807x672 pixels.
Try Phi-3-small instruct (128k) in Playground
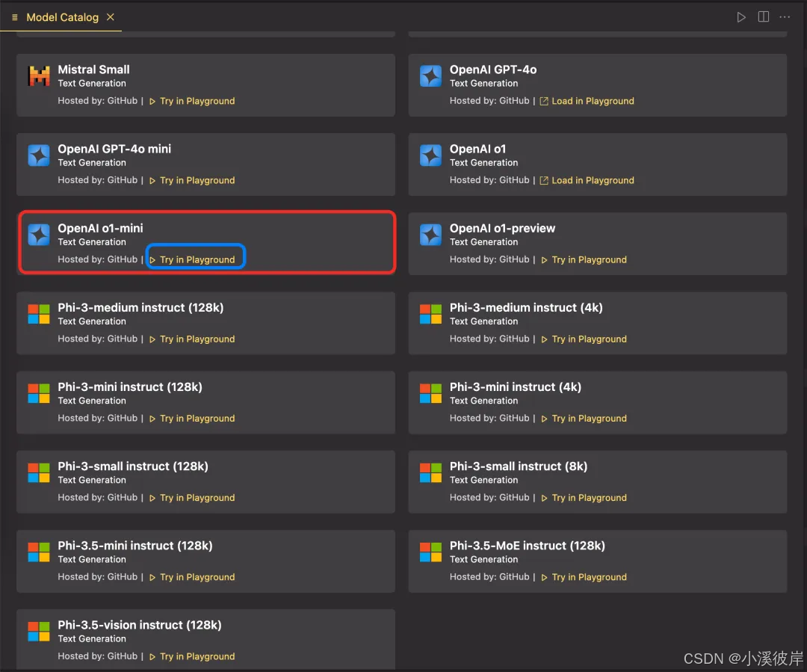tap(192, 497)
